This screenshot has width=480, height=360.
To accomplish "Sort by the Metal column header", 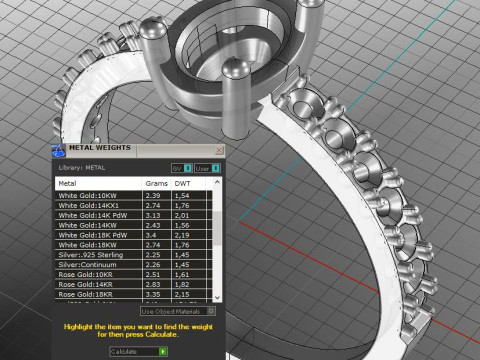I will click(x=99, y=183).
